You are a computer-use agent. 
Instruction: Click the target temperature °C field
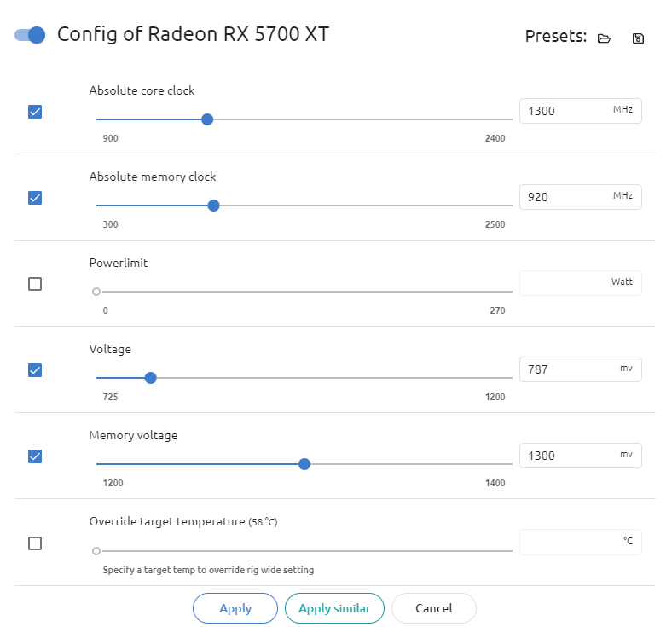pos(580,543)
